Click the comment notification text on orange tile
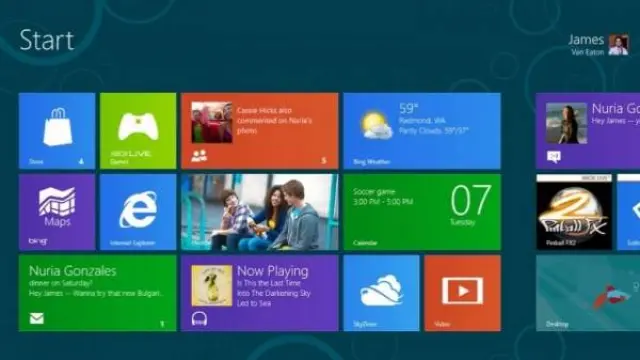640x360 pixels. 274,120
